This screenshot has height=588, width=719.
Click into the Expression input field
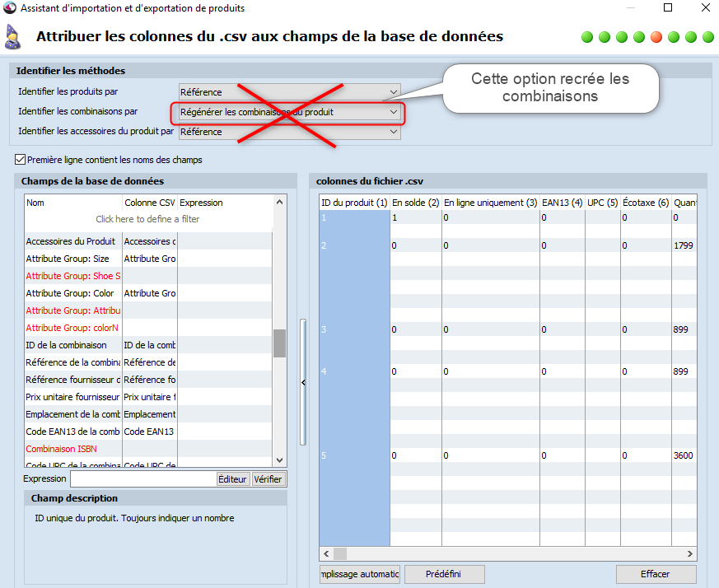pyautogui.click(x=143, y=479)
